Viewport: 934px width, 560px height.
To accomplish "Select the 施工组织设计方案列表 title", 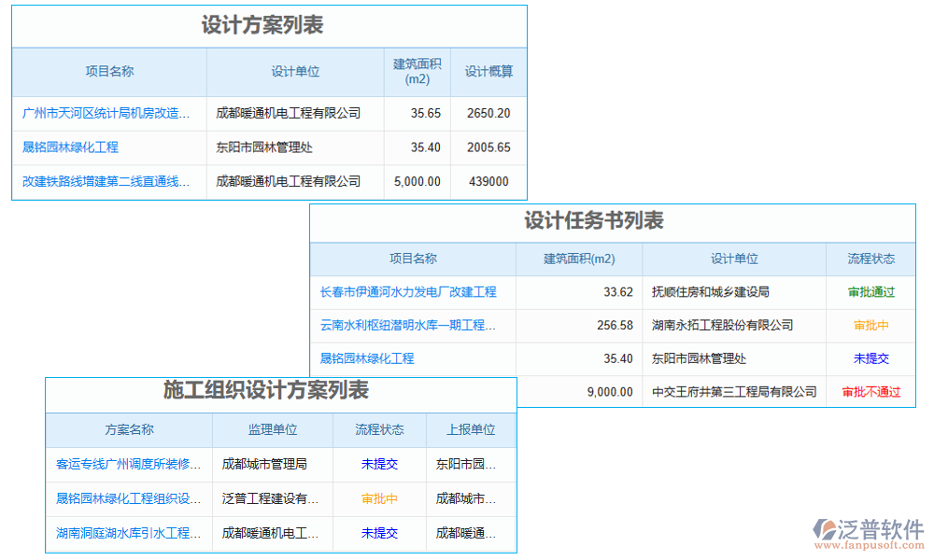I will (x=267, y=395).
